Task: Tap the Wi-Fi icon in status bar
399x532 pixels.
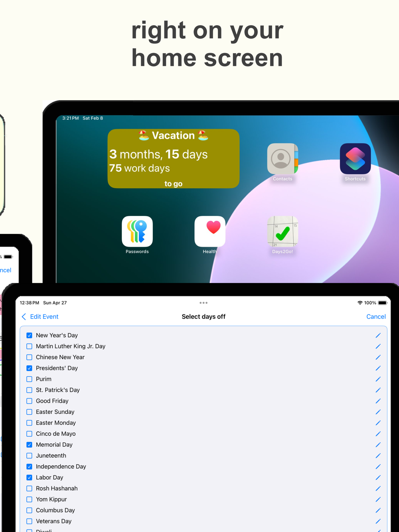Action: pos(360,303)
